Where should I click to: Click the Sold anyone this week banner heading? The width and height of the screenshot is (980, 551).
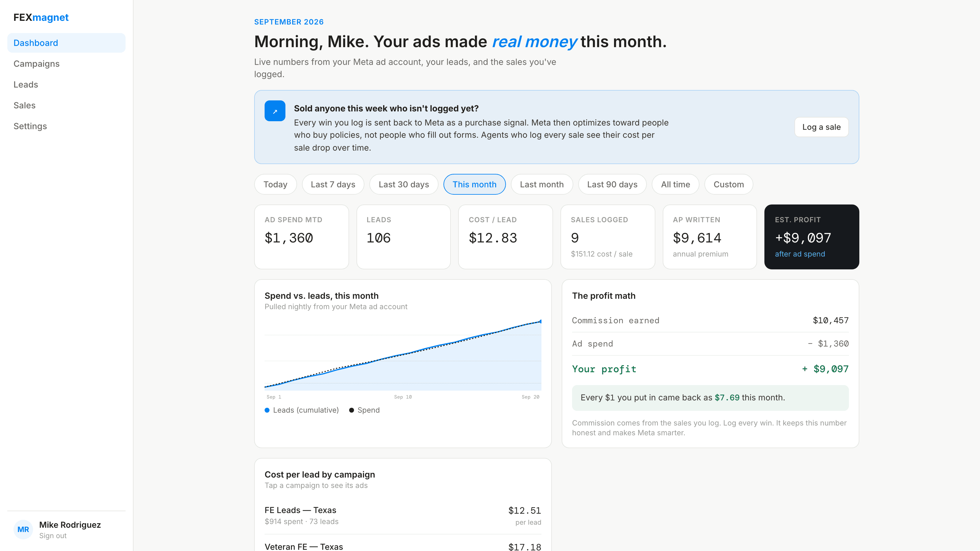coord(386,108)
